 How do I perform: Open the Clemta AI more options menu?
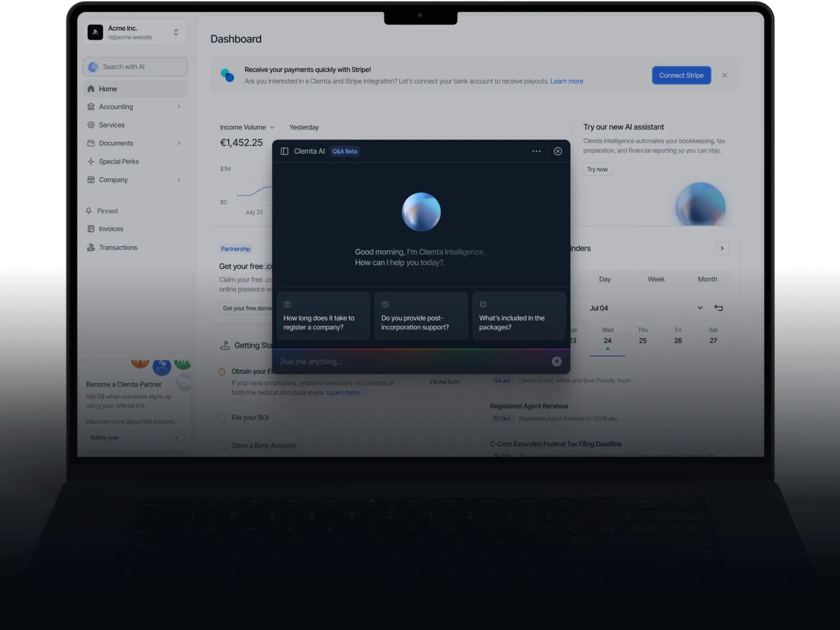point(536,151)
